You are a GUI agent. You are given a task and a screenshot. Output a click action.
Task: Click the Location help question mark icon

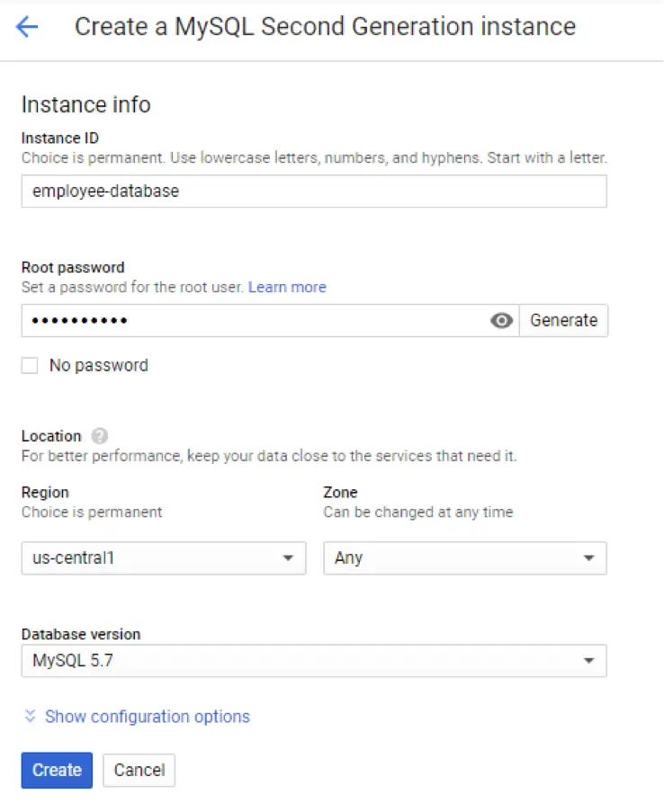(100, 436)
